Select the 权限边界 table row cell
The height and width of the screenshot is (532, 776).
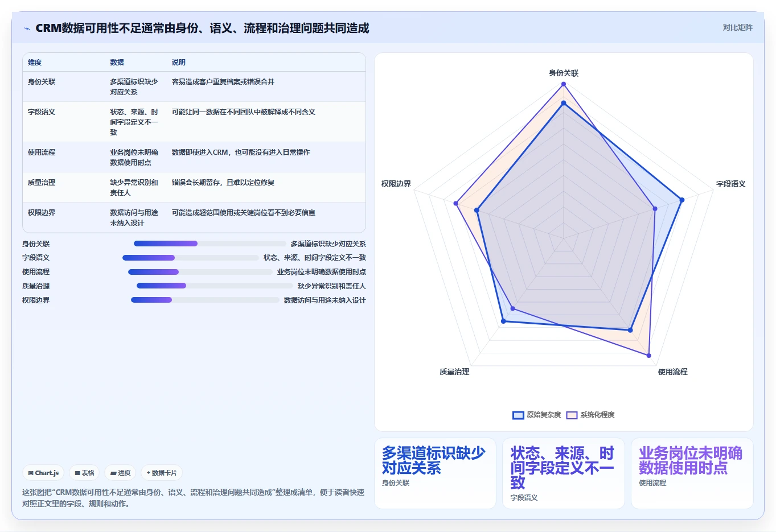[42, 213]
